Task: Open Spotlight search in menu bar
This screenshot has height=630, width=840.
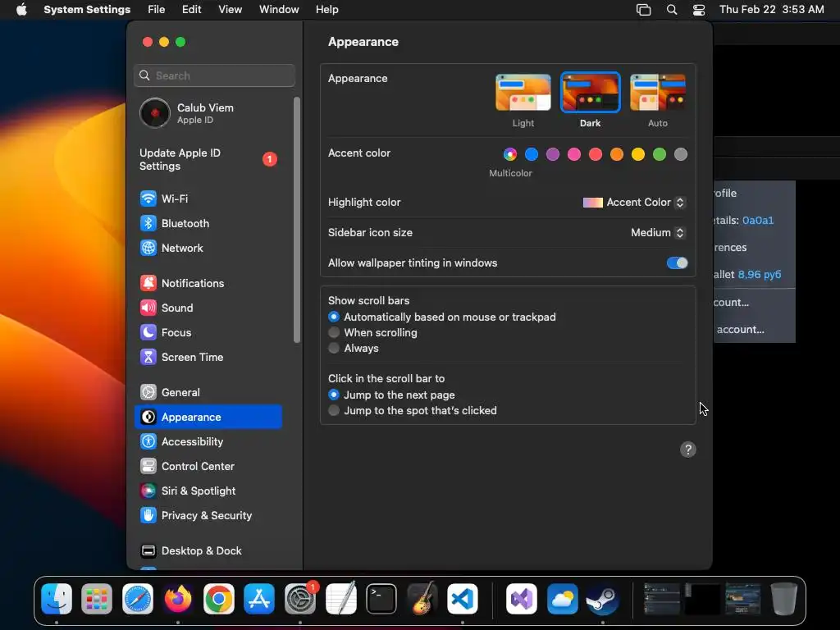Action: coord(672,10)
